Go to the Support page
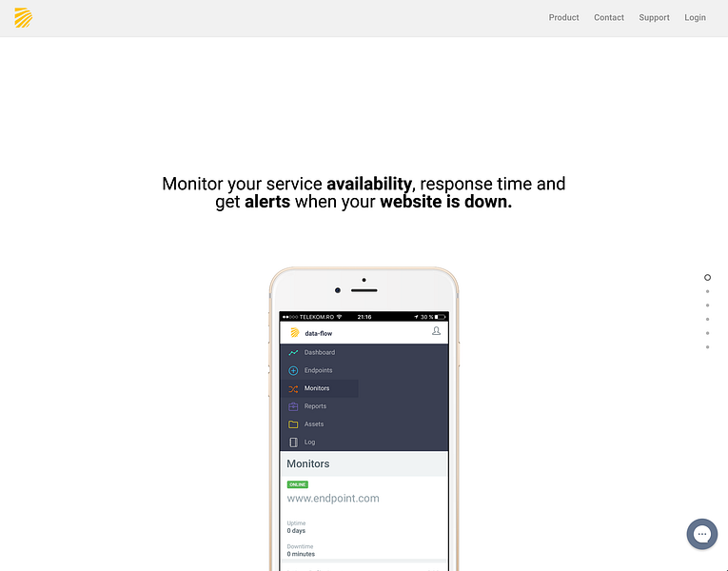728x571 pixels. click(x=654, y=18)
